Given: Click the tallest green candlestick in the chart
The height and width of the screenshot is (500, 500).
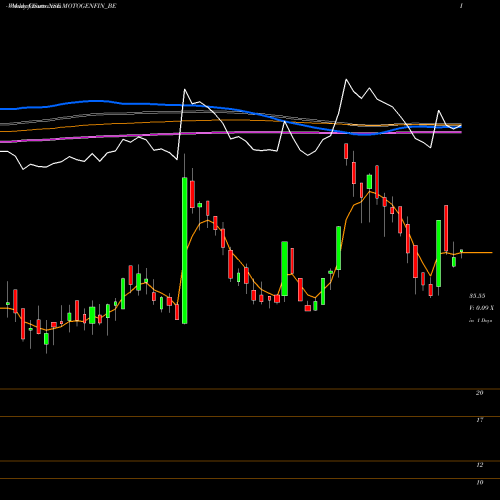Looking at the screenshot, I should coord(184,250).
